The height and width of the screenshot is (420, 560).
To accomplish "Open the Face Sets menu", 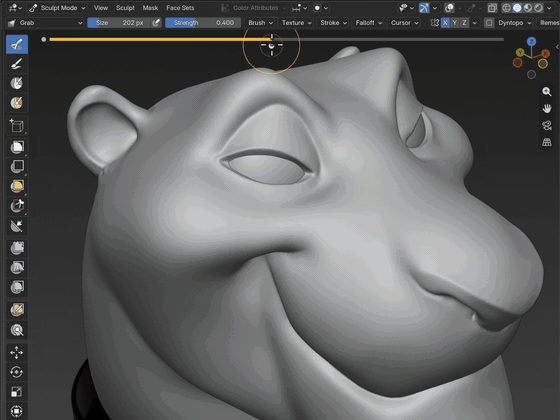I will pyautogui.click(x=180, y=8).
